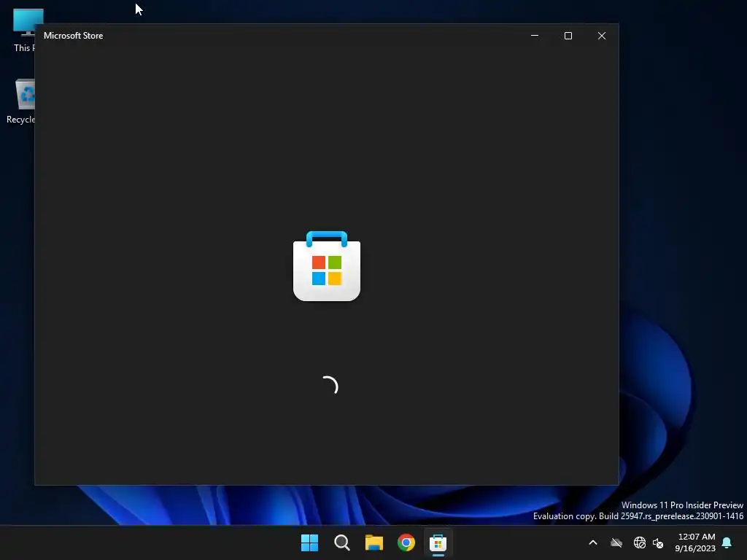
Task: Open taskbar Search magnifier
Action: [342, 542]
